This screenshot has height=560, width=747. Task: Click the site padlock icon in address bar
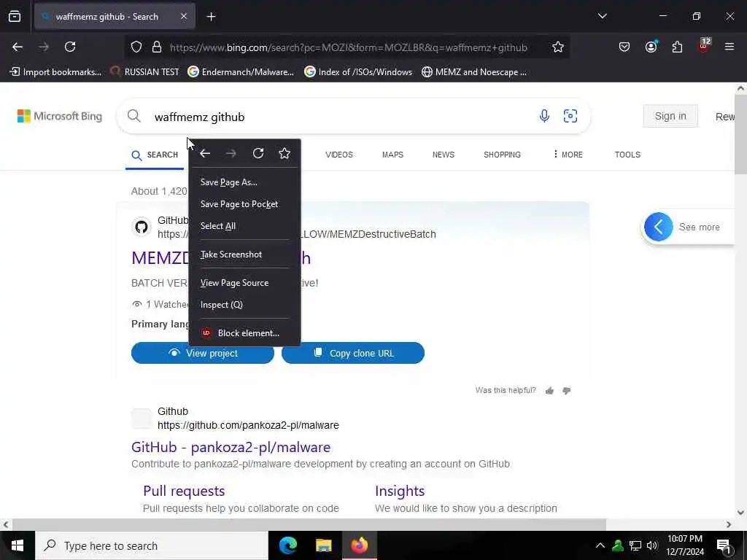(157, 47)
